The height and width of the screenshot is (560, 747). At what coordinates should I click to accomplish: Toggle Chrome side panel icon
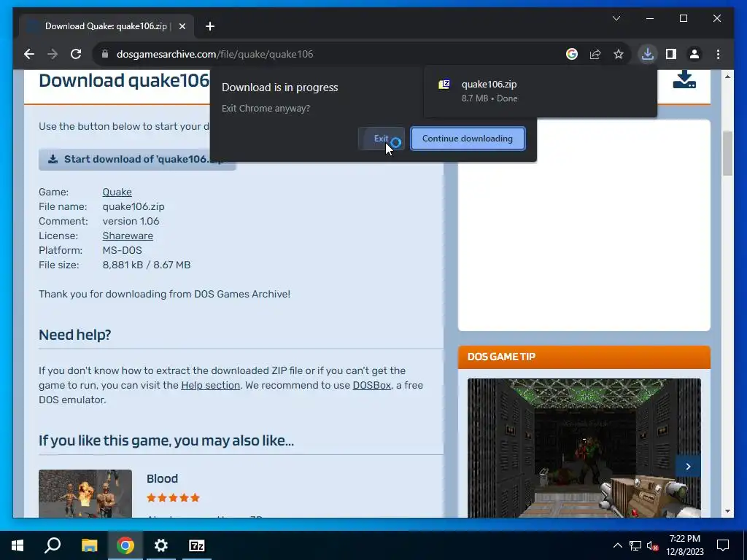pos(671,54)
